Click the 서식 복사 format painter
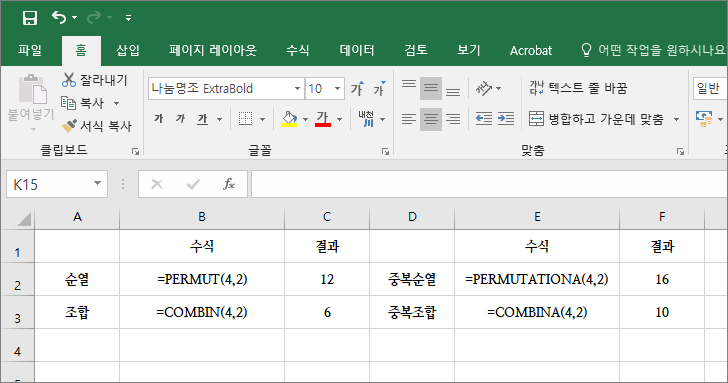Image resolution: width=728 pixels, height=383 pixels. (97, 126)
